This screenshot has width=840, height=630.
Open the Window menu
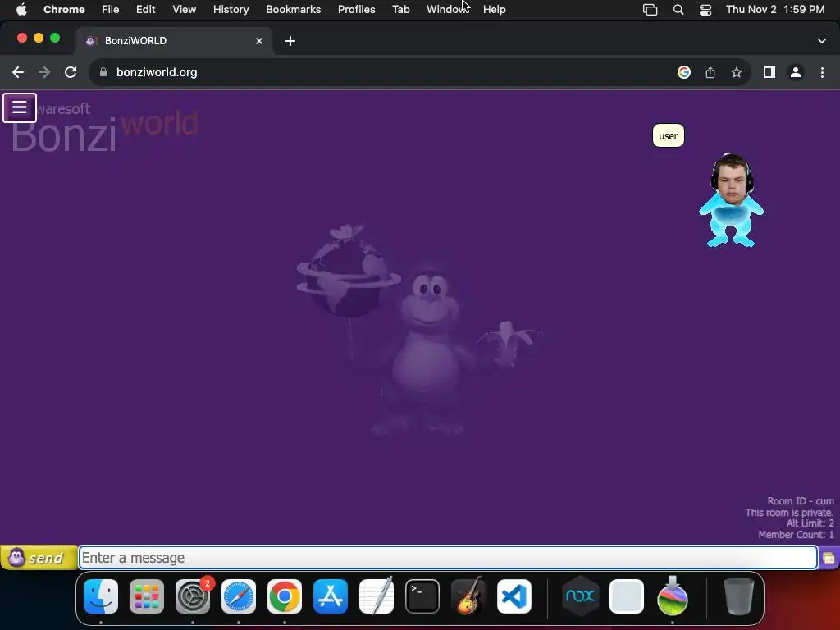pyautogui.click(x=448, y=10)
